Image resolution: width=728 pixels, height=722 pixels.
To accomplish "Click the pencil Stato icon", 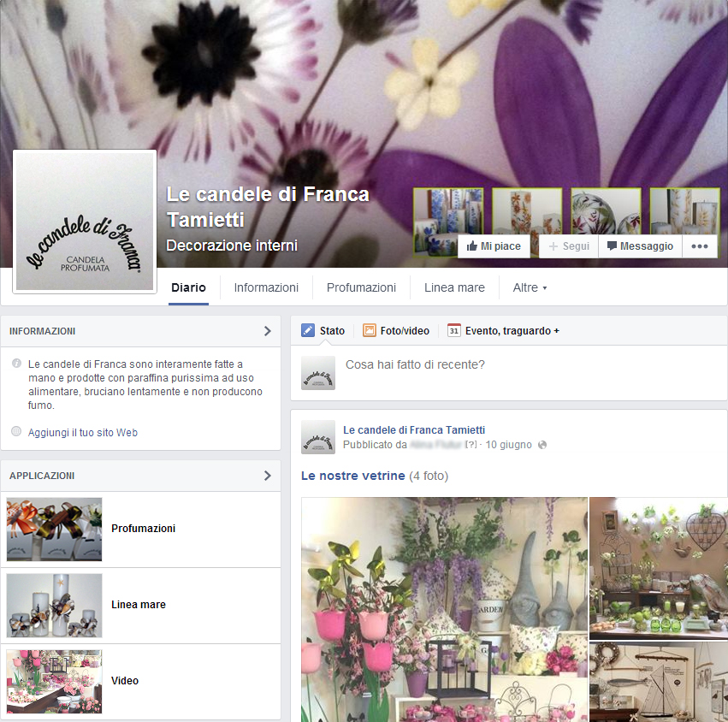I will 308,330.
